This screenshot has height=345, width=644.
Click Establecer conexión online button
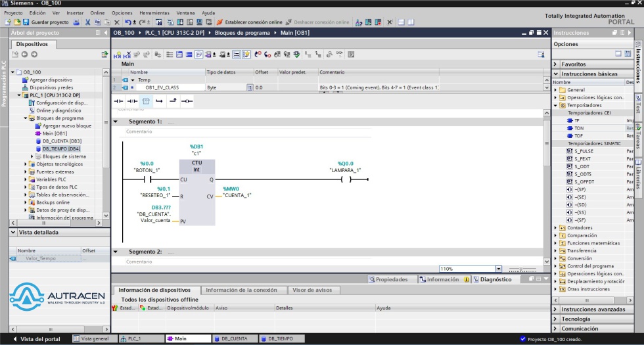tap(250, 22)
